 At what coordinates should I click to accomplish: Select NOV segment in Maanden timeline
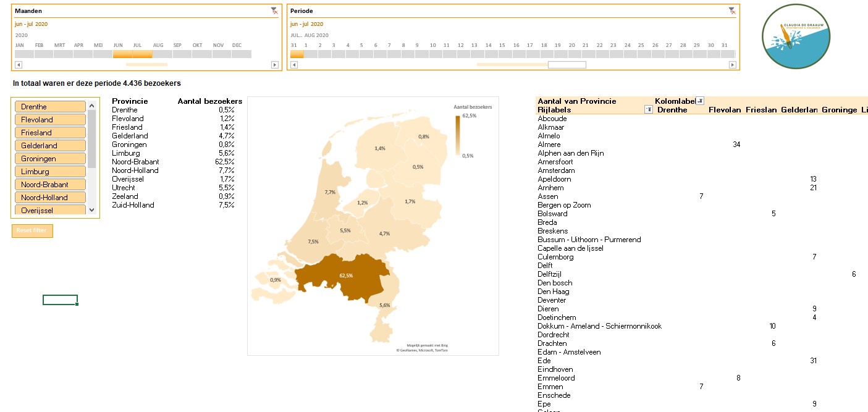pyautogui.click(x=222, y=54)
